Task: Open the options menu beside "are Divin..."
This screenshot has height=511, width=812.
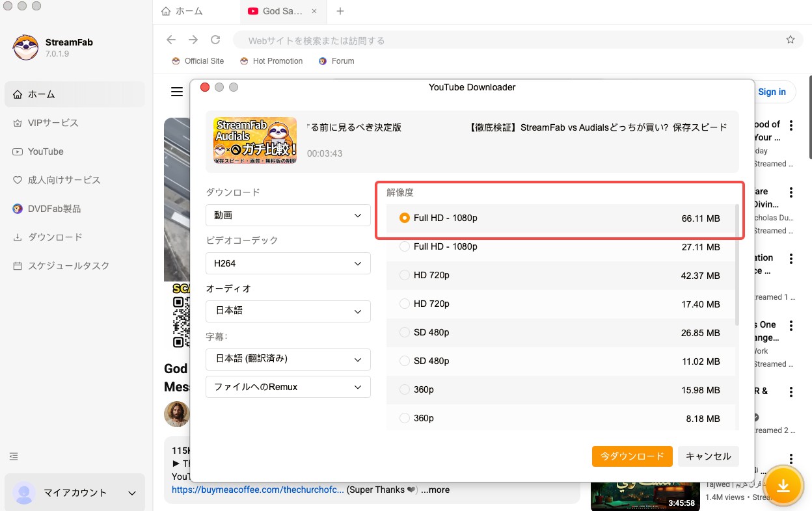Action: tap(791, 192)
